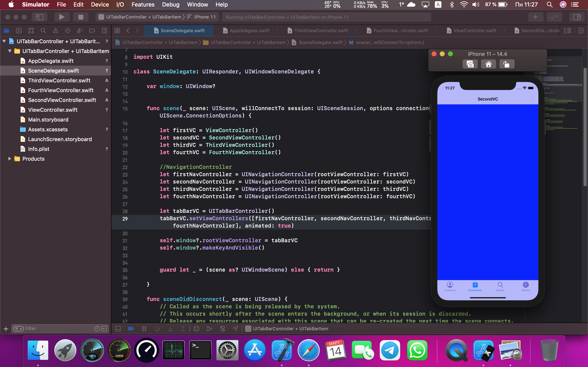
Task: Open the Find navigator magnifier icon
Action: click(43, 31)
